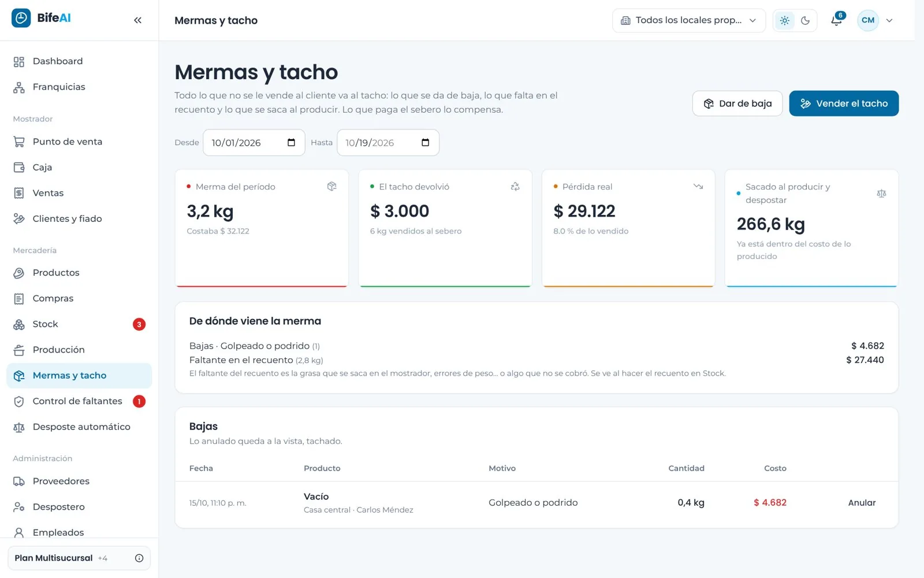Click the Ventas receipt icon
The image size is (924, 578).
coord(19,193)
